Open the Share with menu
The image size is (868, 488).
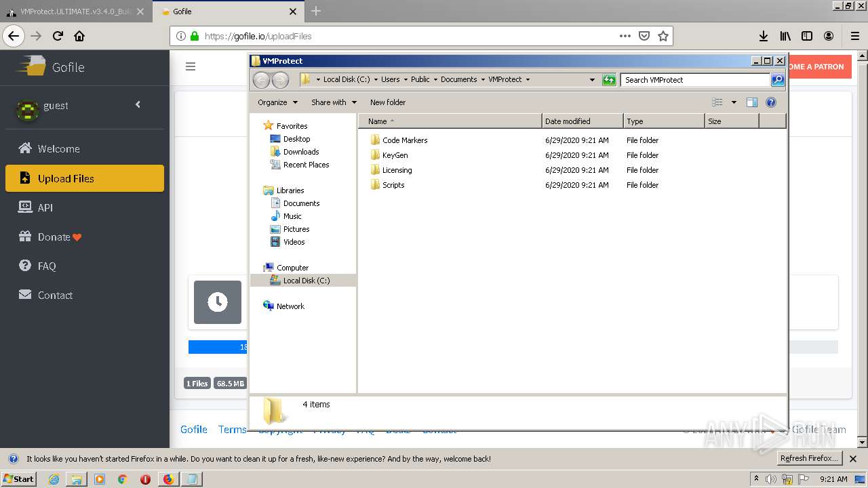[x=334, y=102]
